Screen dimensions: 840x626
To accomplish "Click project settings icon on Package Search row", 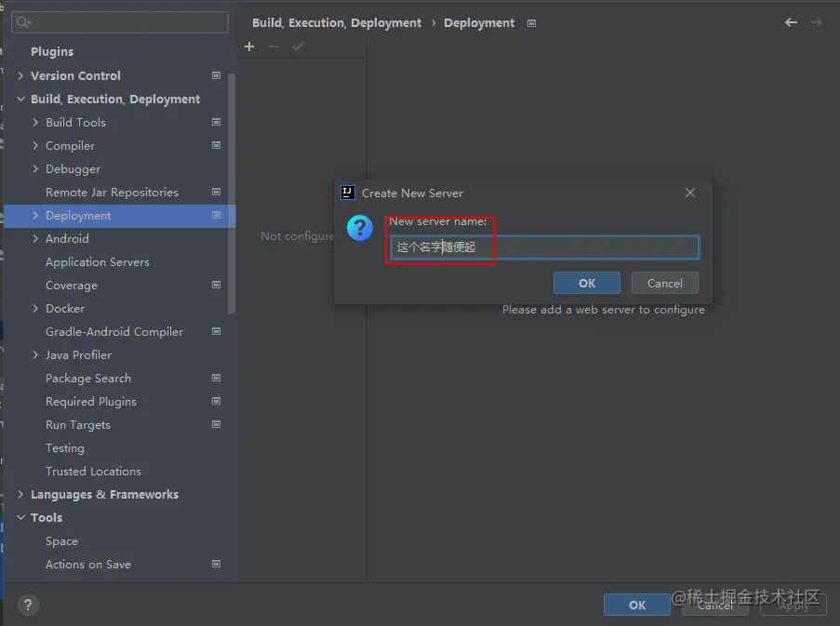I will coord(217,378).
